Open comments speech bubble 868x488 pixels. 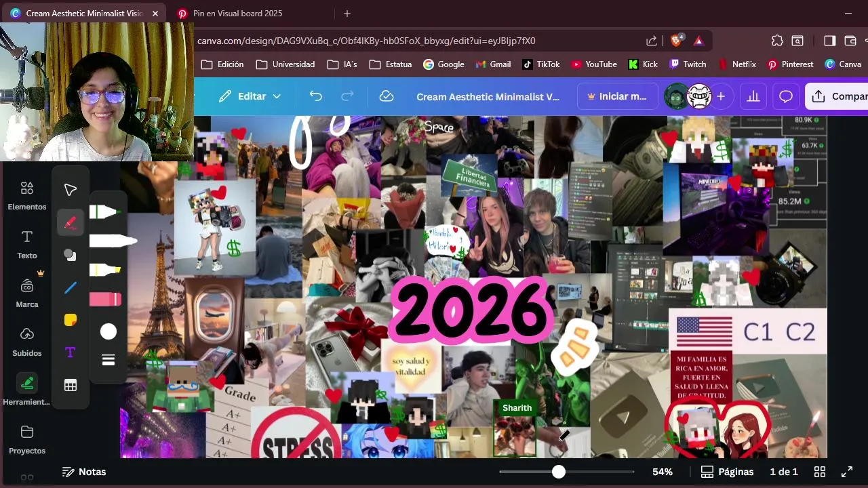[786, 96]
